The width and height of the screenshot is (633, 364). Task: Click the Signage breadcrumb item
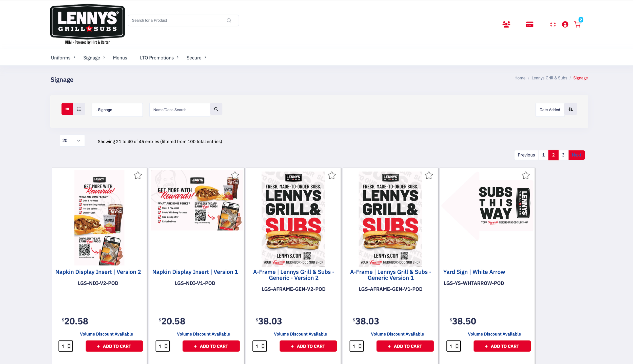coord(580,78)
